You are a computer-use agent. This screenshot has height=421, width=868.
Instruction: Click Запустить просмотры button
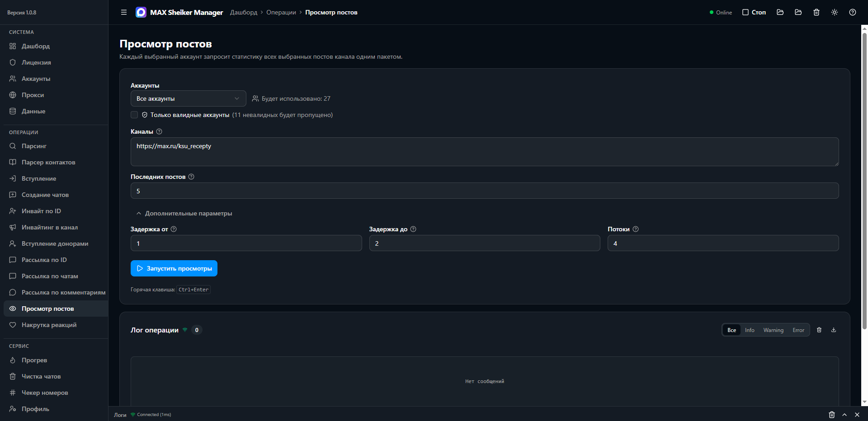pos(174,268)
